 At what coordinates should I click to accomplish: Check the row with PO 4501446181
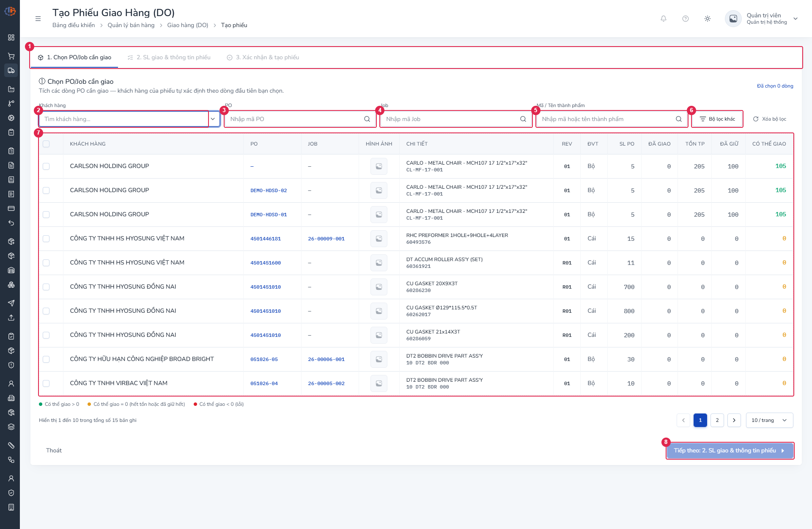(46, 239)
